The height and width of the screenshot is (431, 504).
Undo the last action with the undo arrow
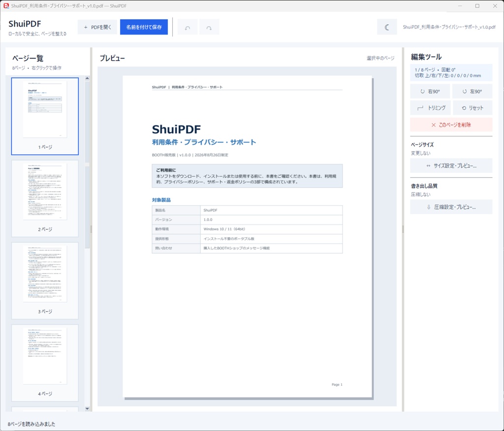point(188,28)
